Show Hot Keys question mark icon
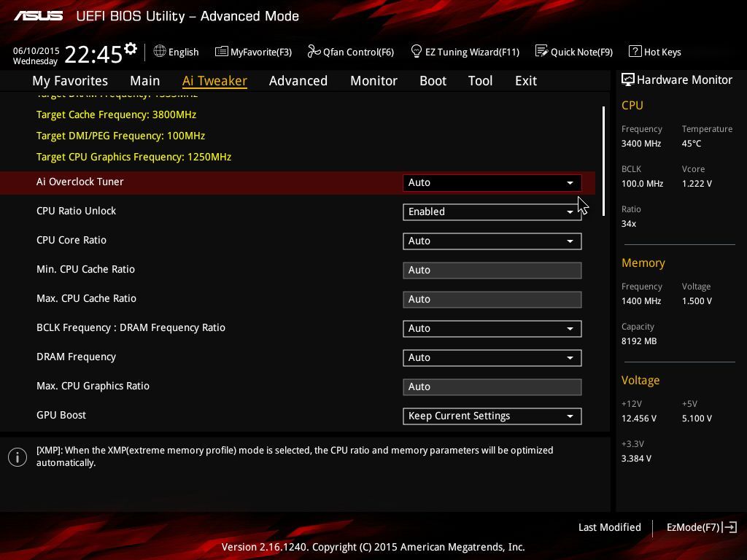This screenshot has height=560, width=747. coord(635,51)
